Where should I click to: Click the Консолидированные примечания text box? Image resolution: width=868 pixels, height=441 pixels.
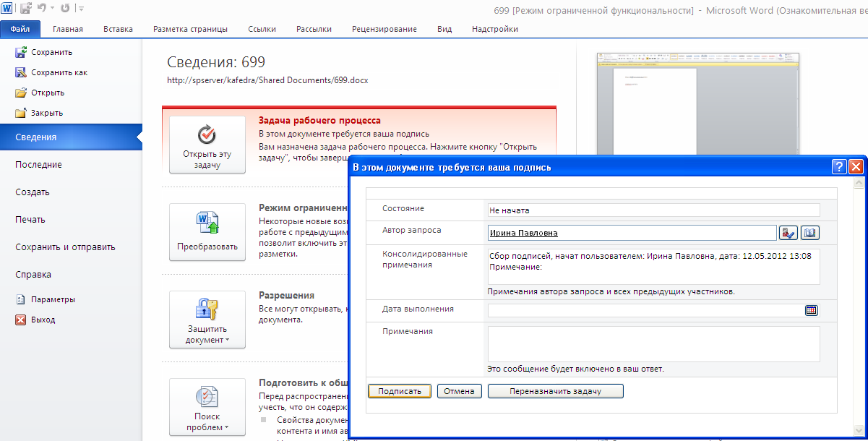[654, 267]
